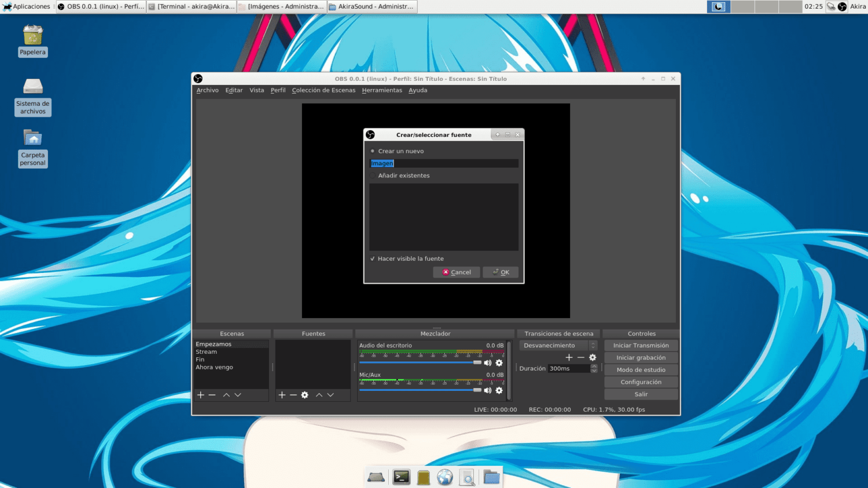The height and width of the screenshot is (488, 868).
Task: Mute the Audio del escritorio channel
Action: tap(487, 363)
